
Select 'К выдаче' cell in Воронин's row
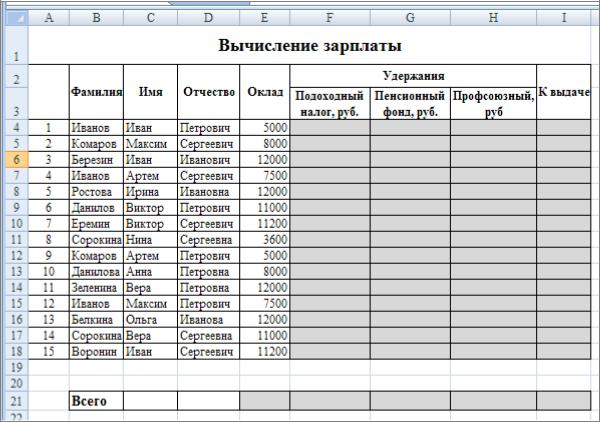click(564, 351)
